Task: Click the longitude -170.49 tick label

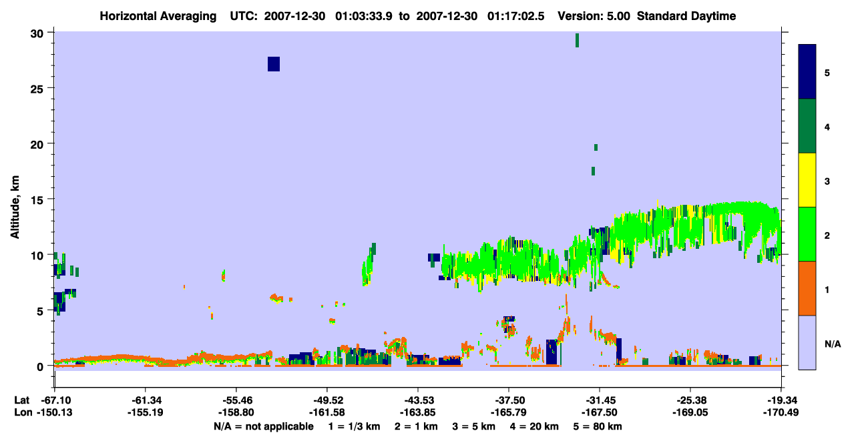Action: pyautogui.click(x=781, y=413)
